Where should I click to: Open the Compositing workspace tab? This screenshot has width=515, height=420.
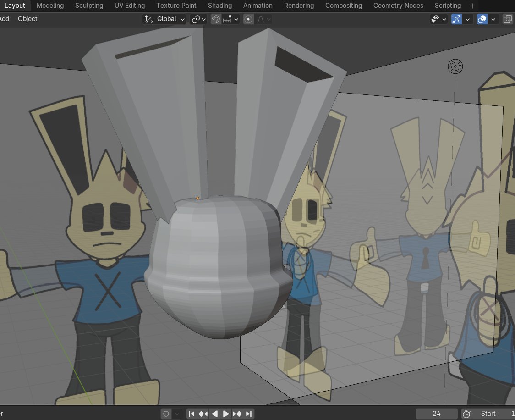(x=344, y=6)
